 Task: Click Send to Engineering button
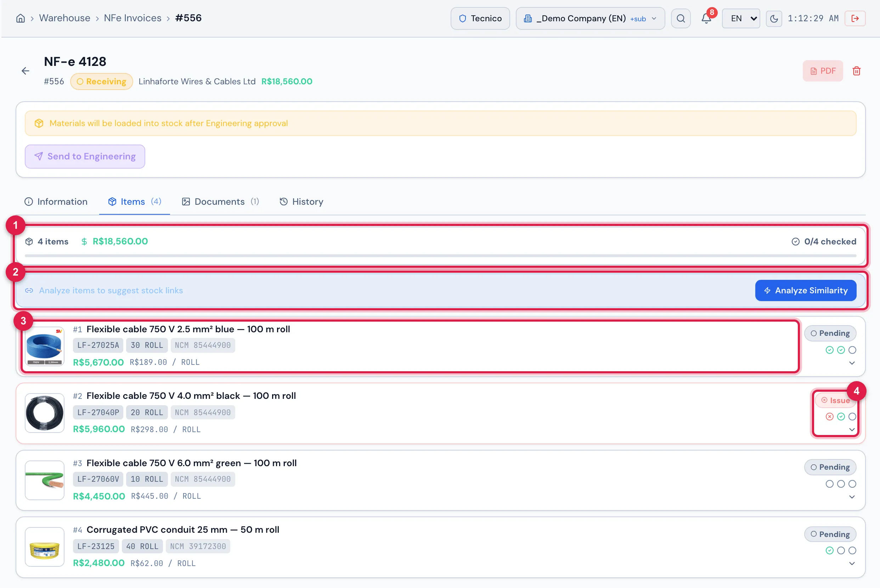pos(85,156)
